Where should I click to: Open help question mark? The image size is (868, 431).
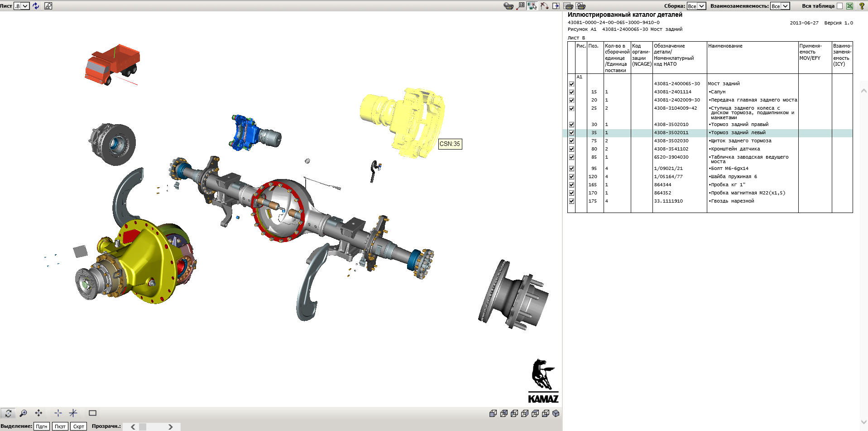(862, 6)
